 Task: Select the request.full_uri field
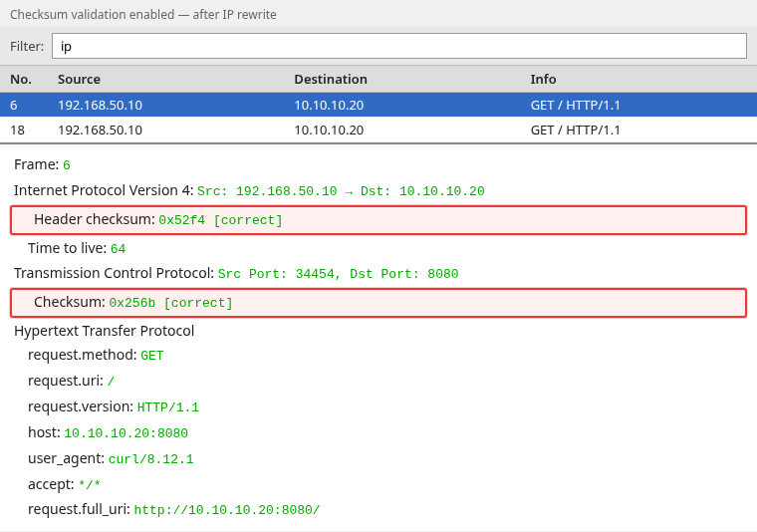(x=173, y=509)
